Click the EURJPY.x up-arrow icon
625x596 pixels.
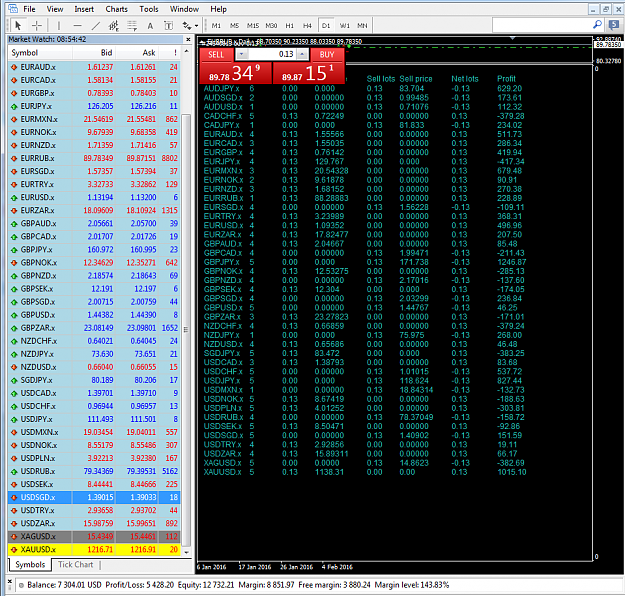coord(14,106)
